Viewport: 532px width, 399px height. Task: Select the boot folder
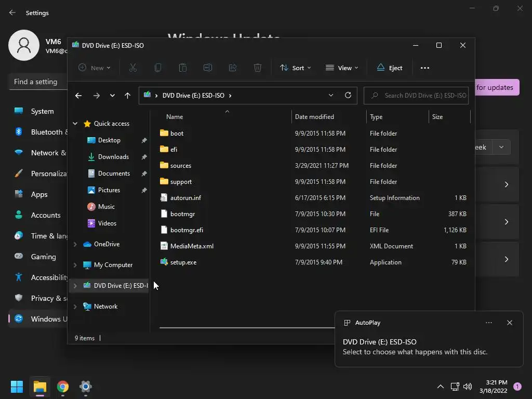pos(177,134)
